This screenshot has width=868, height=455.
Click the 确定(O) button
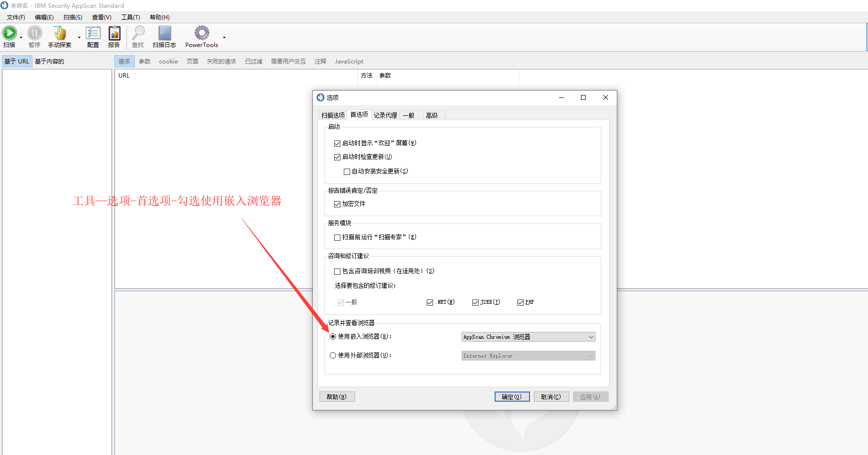pos(512,396)
